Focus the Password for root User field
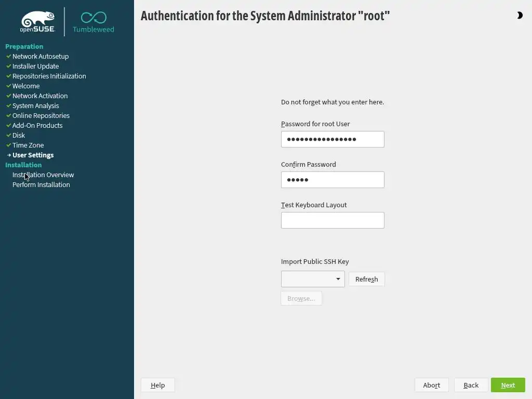This screenshot has width=532, height=399. [x=332, y=139]
